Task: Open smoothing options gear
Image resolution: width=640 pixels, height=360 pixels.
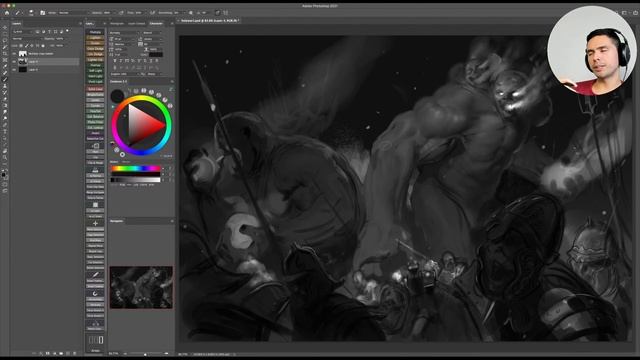Action: click(x=191, y=13)
